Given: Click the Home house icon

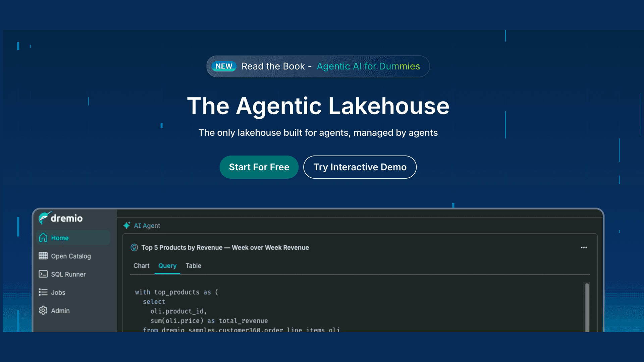Looking at the screenshot, I should 43,238.
